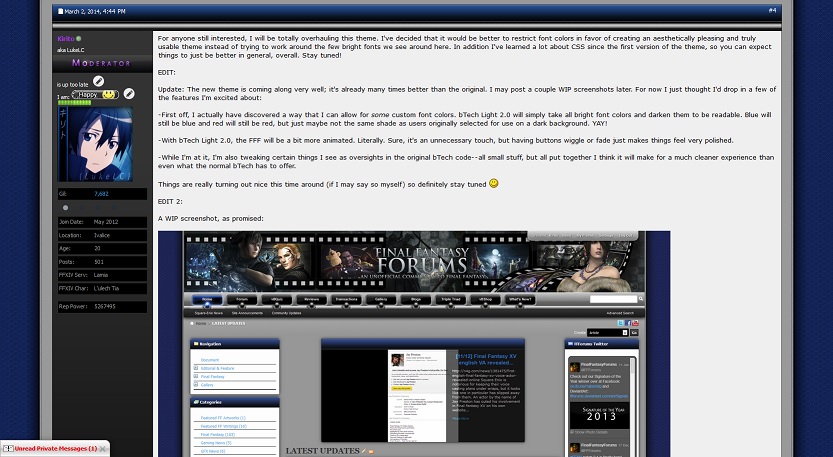This screenshot has height=457, width=833.
Task: Open Kirito's user profile name link
Action: pos(66,38)
